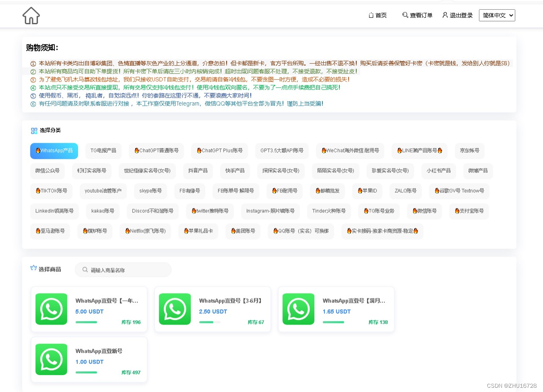Select the ChatGPT Plus账号 category
Screen dimensions: 543x392
click(x=220, y=151)
